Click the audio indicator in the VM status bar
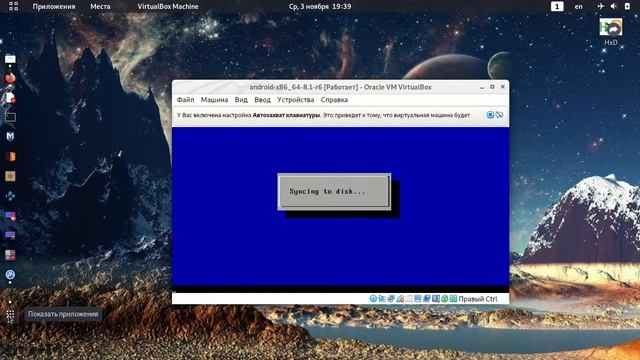Screen dimensions: 640x360 pyautogui.click(x=391, y=299)
